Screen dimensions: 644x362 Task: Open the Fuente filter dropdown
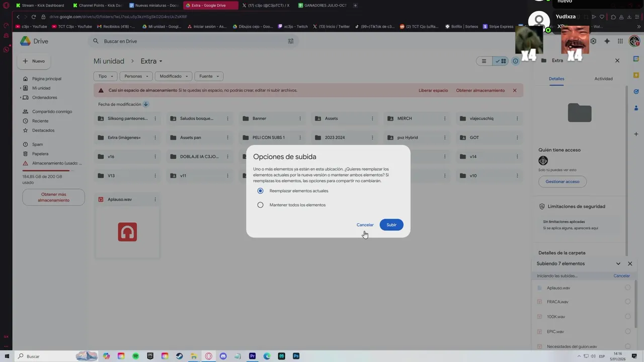[x=209, y=76]
